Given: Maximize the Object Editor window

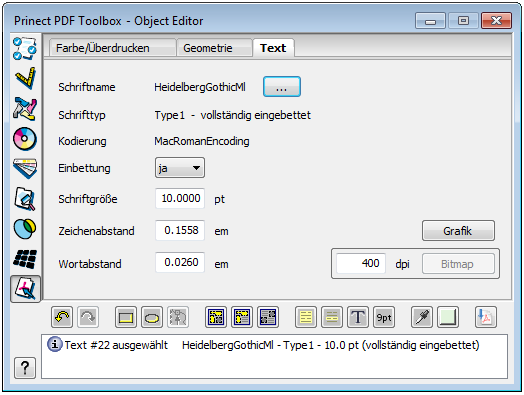Looking at the screenshot, I should pyautogui.click(x=463, y=21).
